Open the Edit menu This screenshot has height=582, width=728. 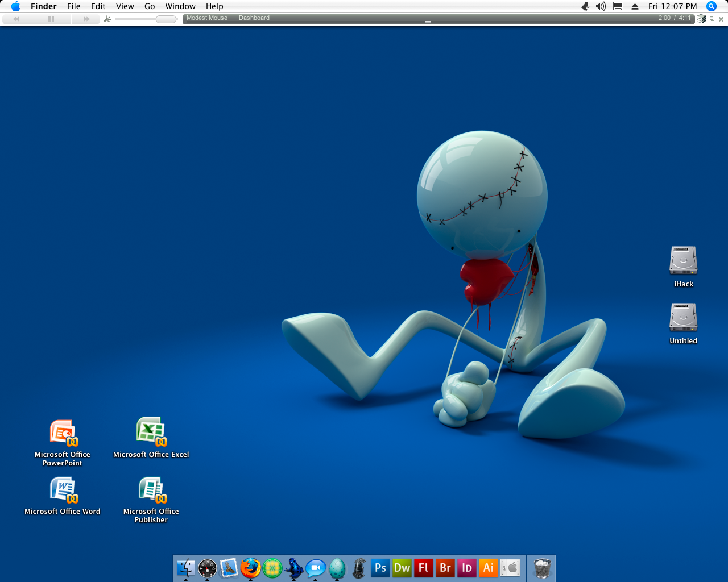[x=98, y=6]
